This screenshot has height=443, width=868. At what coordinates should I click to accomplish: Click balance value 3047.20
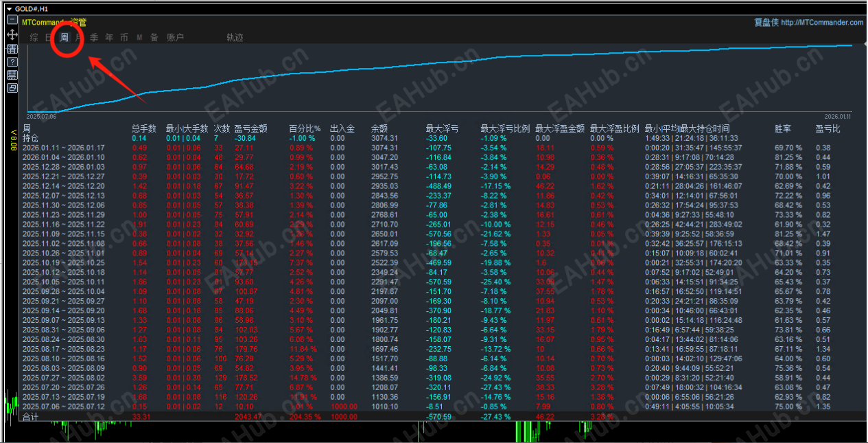pos(384,157)
